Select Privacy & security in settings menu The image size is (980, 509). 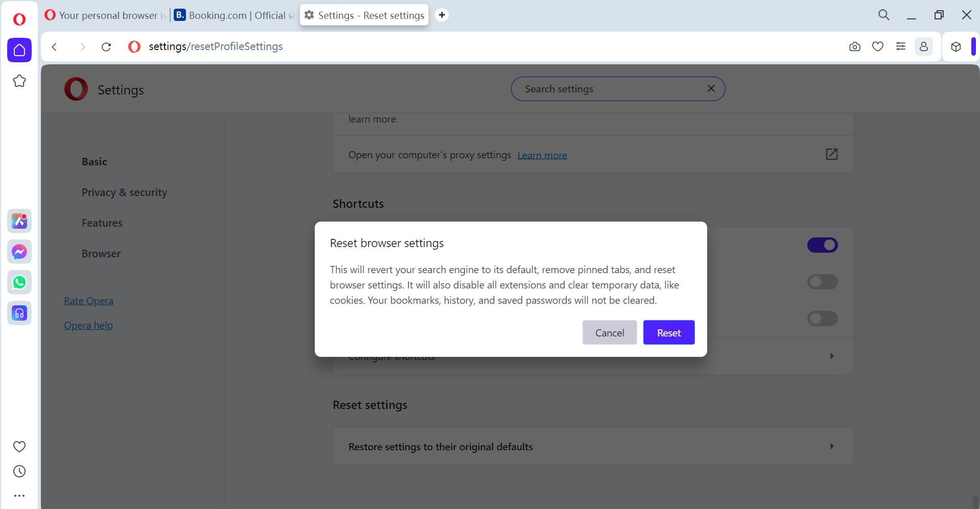[124, 192]
